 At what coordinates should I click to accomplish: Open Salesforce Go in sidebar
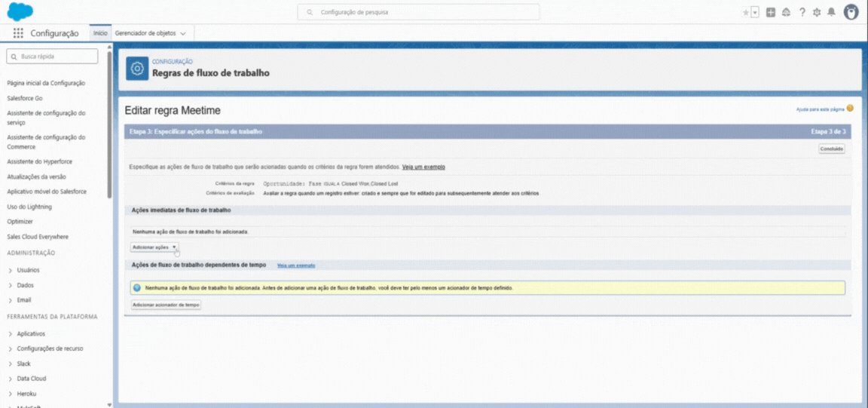click(x=24, y=98)
